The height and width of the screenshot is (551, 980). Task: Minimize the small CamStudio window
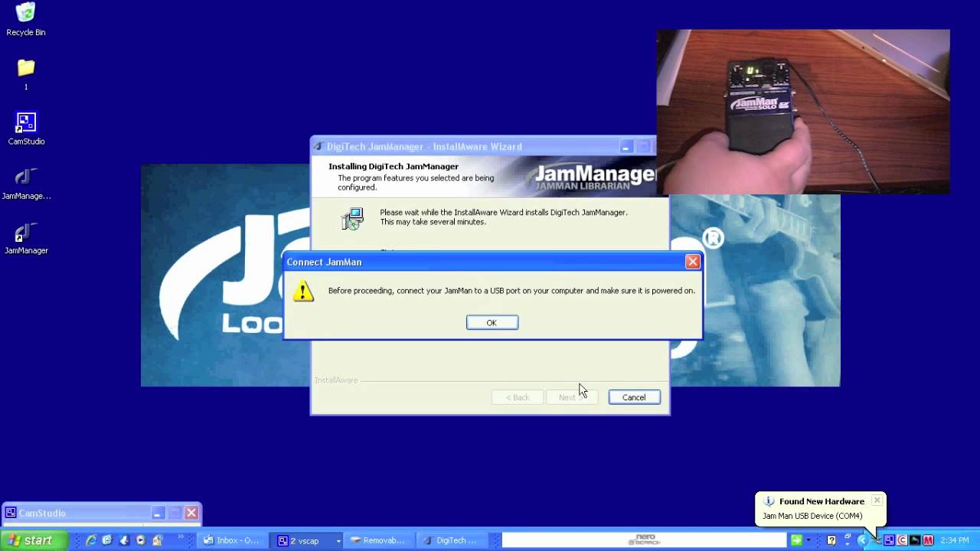[x=157, y=513]
